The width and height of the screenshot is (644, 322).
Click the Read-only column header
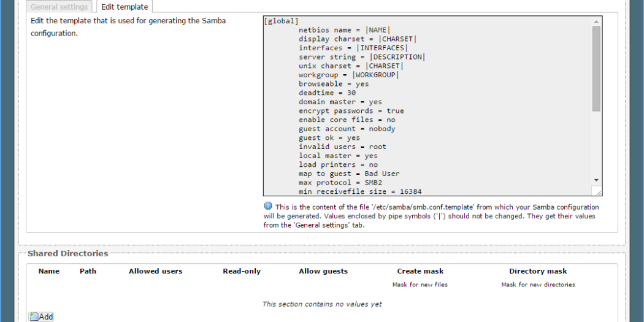(242, 271)
